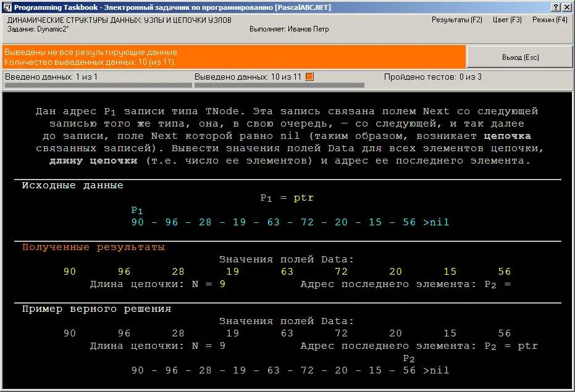Select the 'P1 = ptr' line in Исходные данные
Screen dimensions: 575x392
pyautogui.click(x=287, y=198)
